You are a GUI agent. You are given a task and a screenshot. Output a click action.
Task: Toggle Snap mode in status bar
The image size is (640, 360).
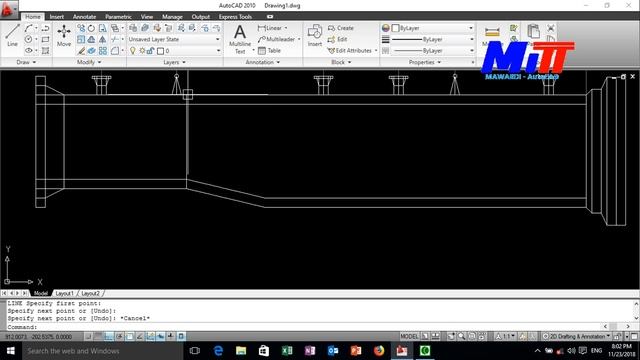[x=88, y=336]
